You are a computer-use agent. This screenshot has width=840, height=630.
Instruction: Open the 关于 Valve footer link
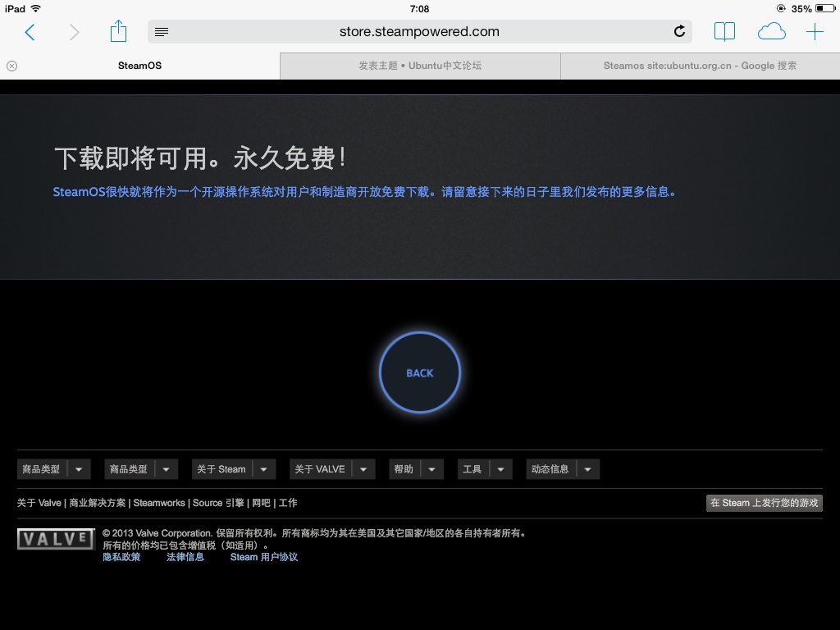pyautogui.click(x=39, y=503)
